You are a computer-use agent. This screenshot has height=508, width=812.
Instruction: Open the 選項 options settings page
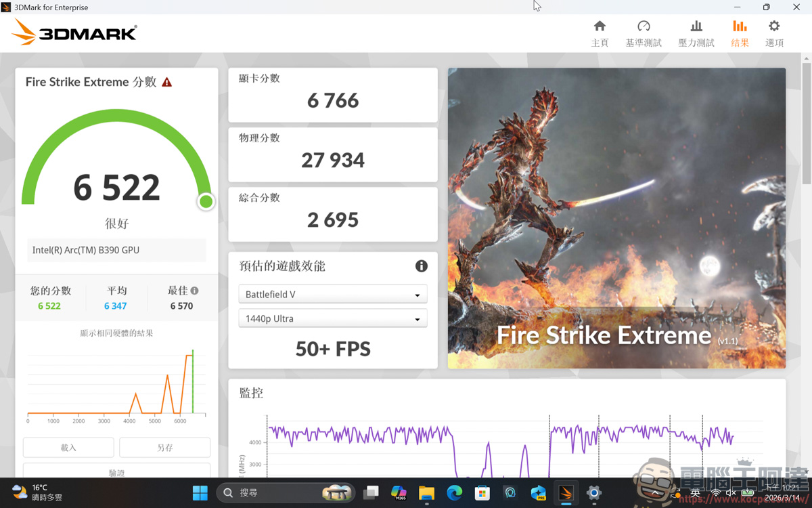click(773, 33)
